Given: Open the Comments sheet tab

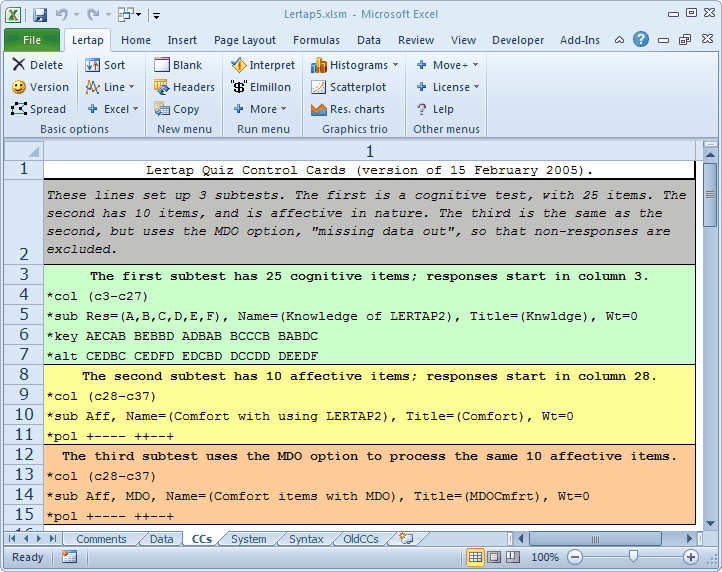Looking at the screenshot, I should tap(101, 539).
